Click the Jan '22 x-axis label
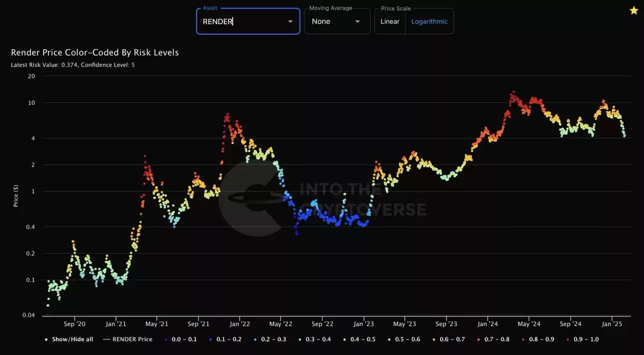This screenshot has height=355, width=644. pyautogui.click(x=240, y=324)
